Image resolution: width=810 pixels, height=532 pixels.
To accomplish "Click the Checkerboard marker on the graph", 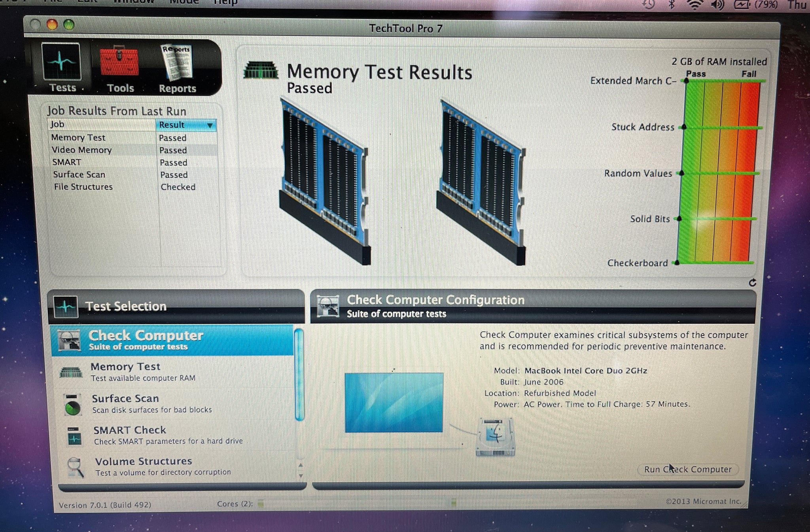I will pyautogui.click(x=677, y=263).
